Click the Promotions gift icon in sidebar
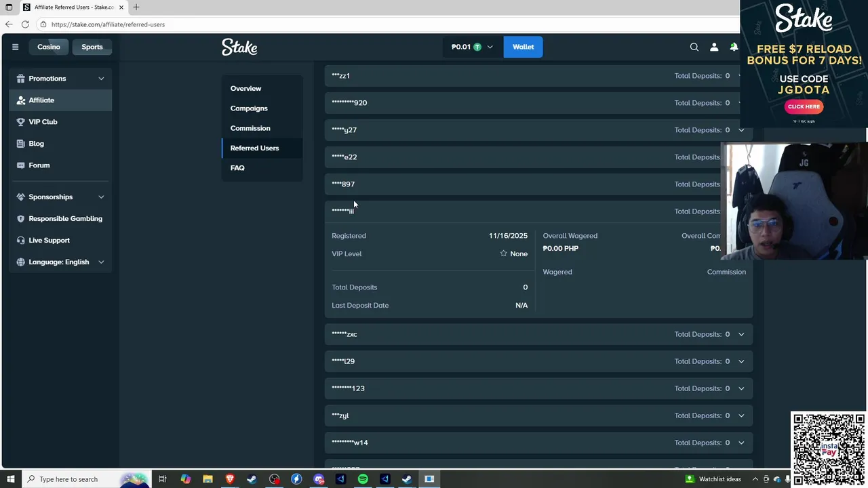The width and height of the screenshot is (868, 488). [x=21, y=79]
